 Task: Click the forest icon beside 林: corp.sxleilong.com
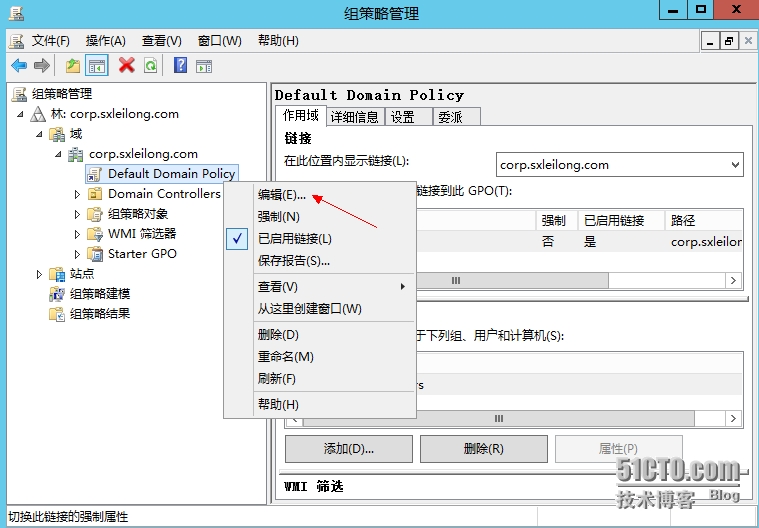point(38,114)
